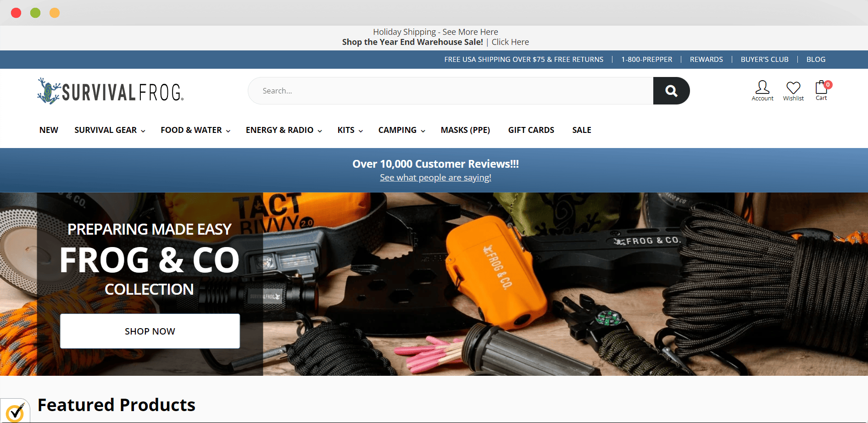
Task: Click the 'Featured Products' heading
Action: tap(117, 405)
